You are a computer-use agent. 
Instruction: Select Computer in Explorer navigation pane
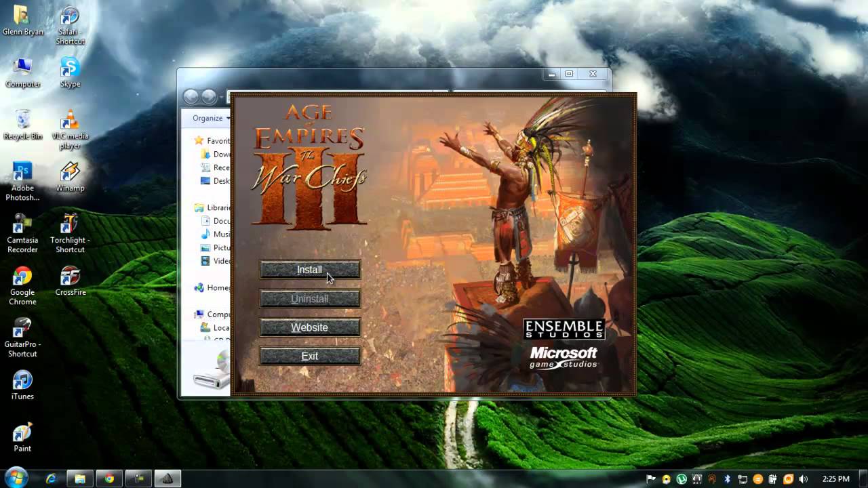tap(212, 314)
